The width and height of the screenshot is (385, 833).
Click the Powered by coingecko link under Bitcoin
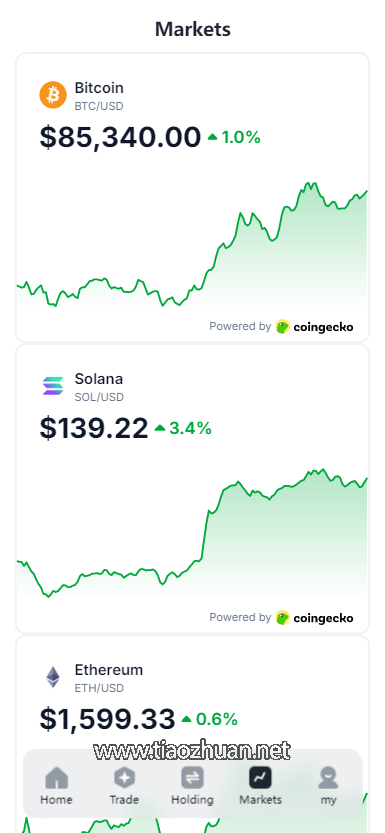[281, 326]
